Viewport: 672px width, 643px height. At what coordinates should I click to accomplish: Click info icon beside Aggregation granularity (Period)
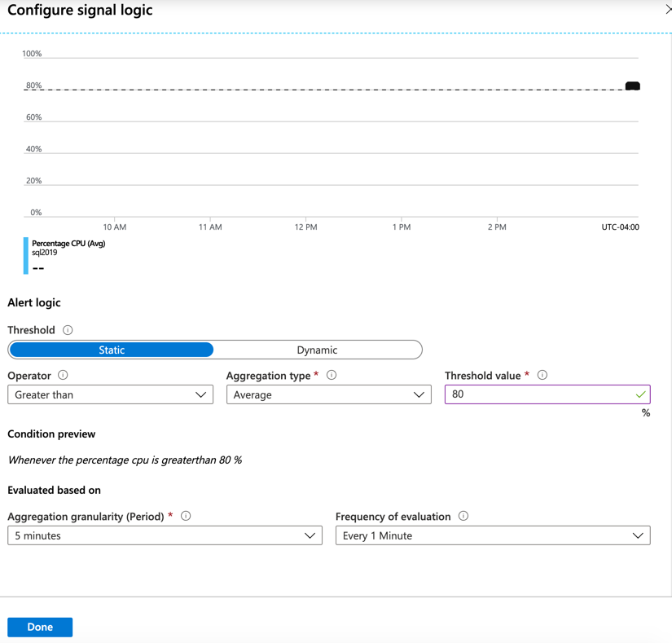pos(186,516)
